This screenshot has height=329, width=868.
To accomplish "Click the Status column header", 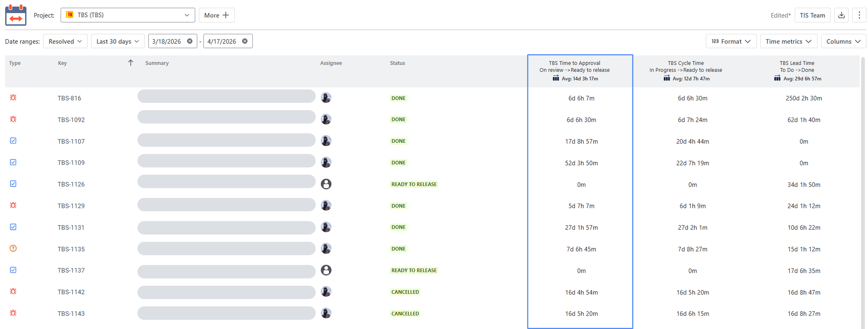I will tap(397, 63).
